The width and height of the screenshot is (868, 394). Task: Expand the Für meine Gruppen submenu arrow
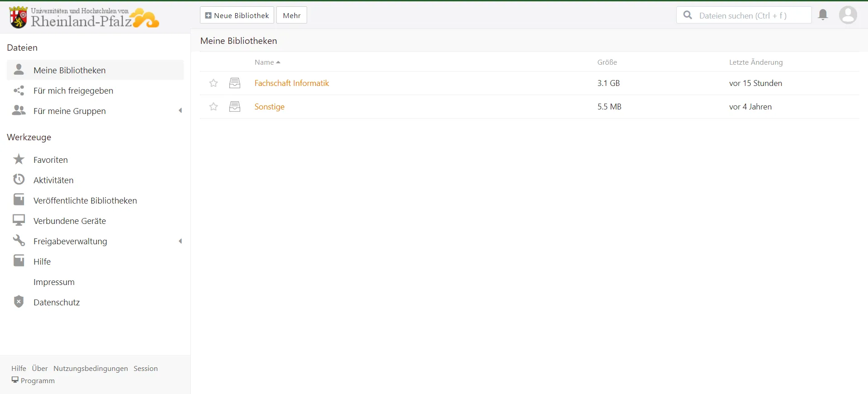pyautogui.click(x=180, y=111)
